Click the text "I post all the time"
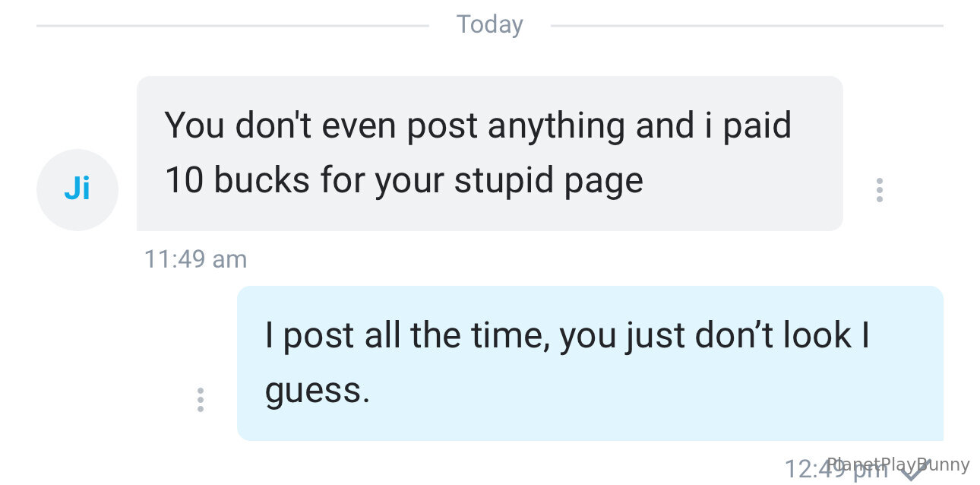980x485 pixels. coord(406,335)
